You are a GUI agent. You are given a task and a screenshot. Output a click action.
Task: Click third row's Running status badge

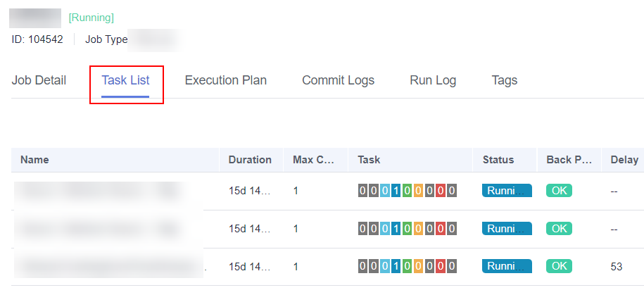coord(507,266)
